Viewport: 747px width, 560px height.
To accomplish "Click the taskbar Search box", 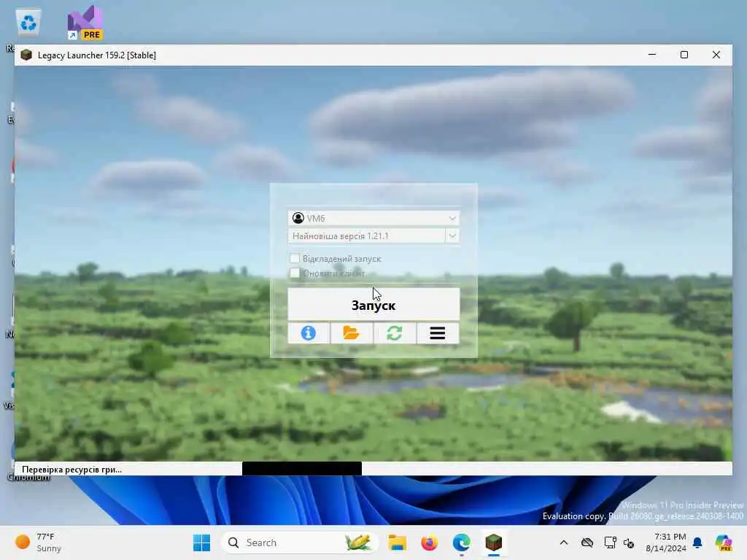I will pos(300,542).
